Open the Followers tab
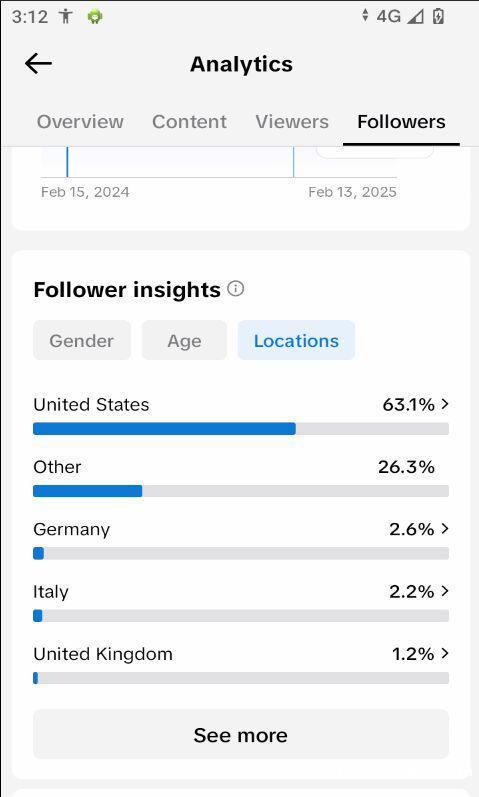The image size is (479, 797). point(401,121)
